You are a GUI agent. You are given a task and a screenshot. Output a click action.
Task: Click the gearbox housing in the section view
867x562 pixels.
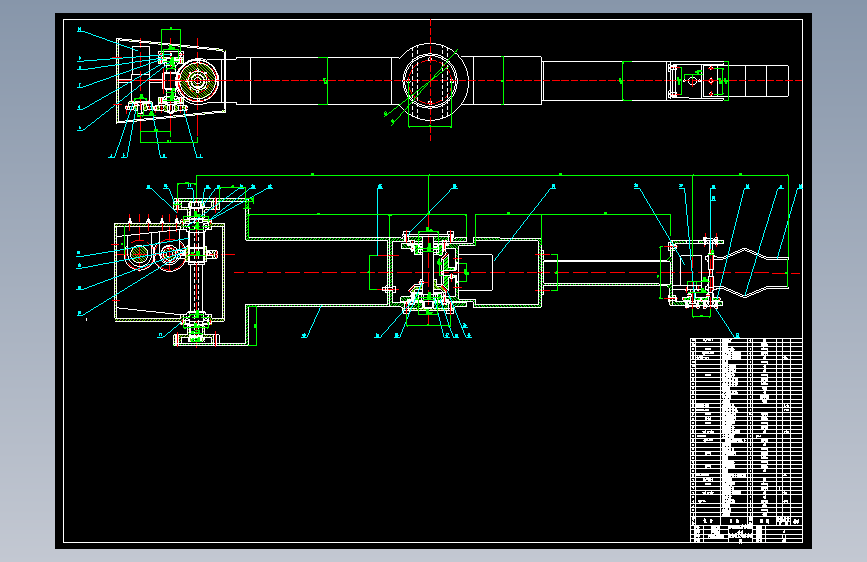click(x=169, y=272)
